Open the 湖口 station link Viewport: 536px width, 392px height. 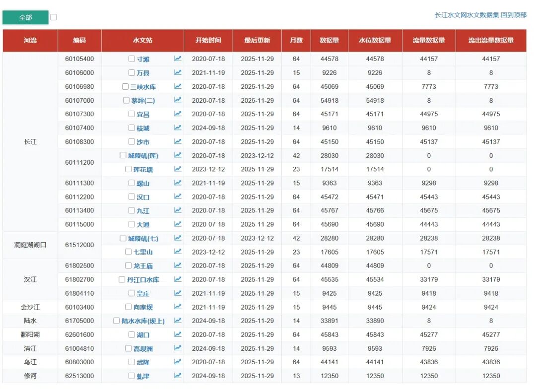point(143,335)
